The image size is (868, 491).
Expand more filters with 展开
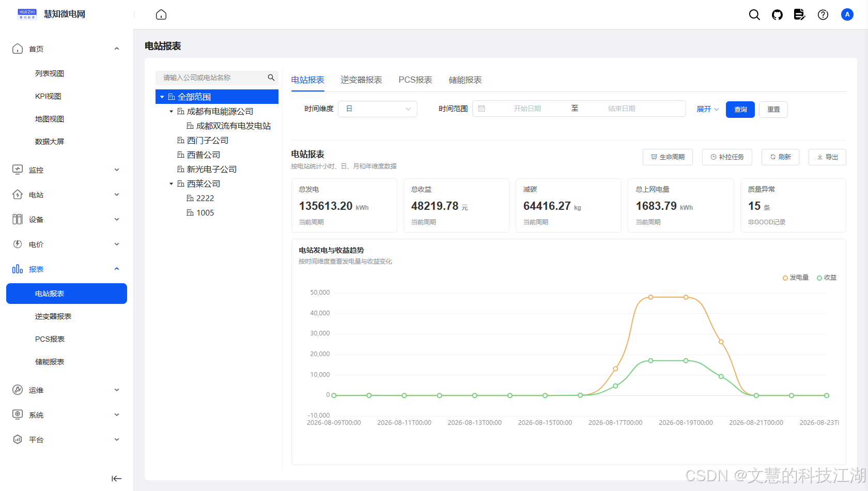(x=708, y=109)
